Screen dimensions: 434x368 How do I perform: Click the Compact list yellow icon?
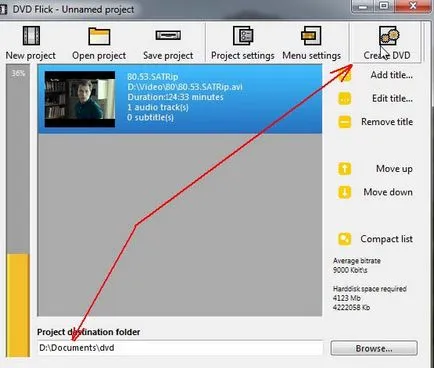click(345, 239)
